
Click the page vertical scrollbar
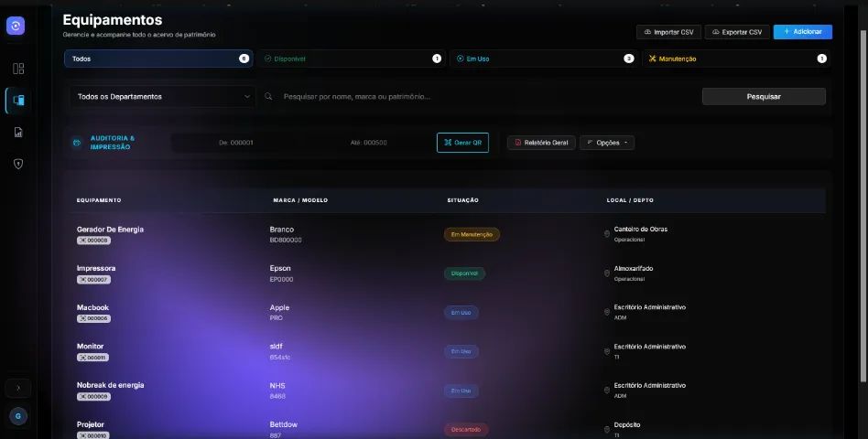[863, 205]
